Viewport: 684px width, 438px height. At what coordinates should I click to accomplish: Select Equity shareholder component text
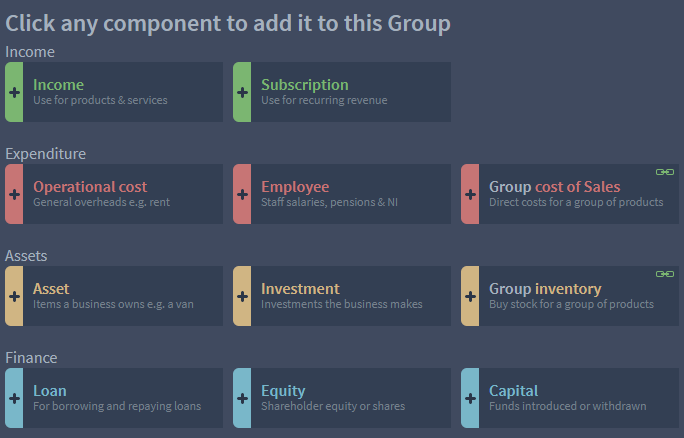click(333, 398)
